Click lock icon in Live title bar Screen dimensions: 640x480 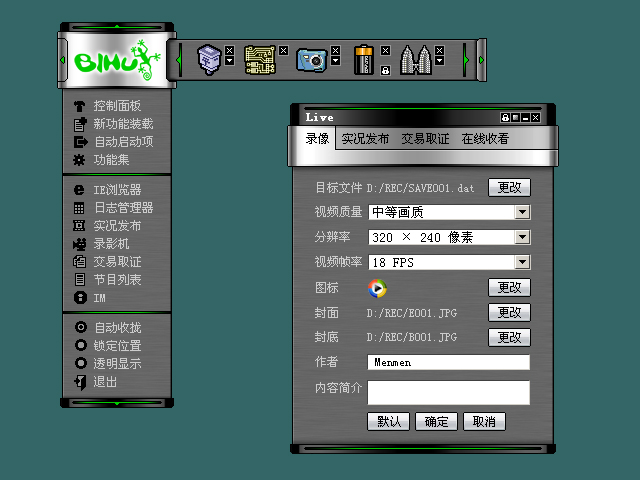505,118
